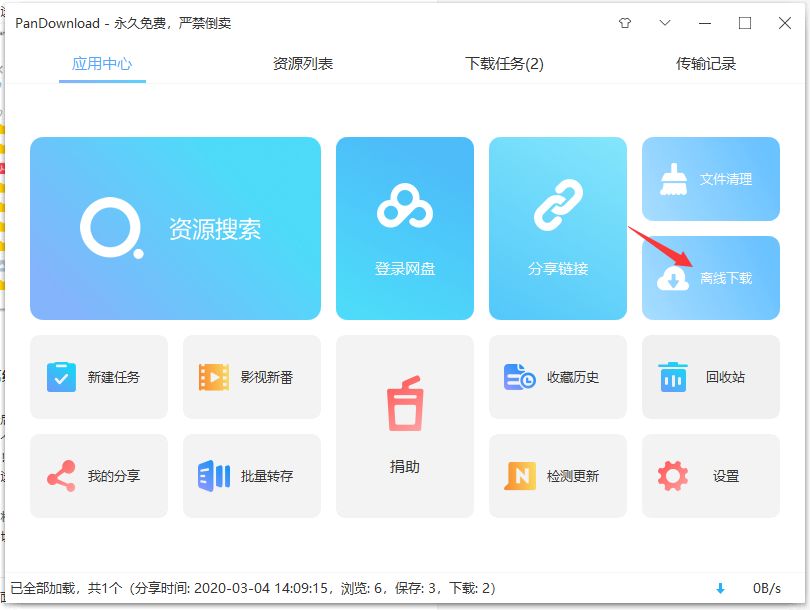Screen dimensions: 810x610
Task: Expand the title bar dropdown chevron menu
Action: [665, 23]
